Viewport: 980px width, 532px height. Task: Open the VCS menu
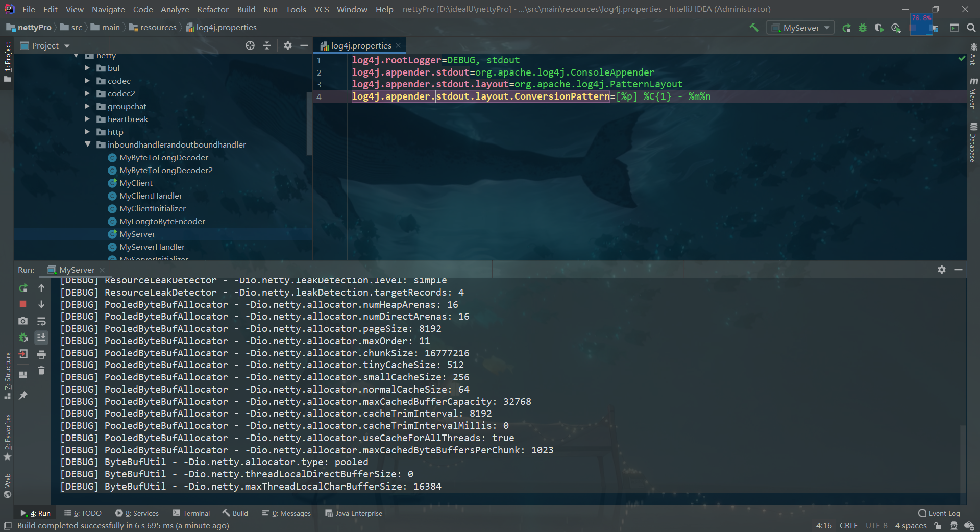tap(322, 9)
